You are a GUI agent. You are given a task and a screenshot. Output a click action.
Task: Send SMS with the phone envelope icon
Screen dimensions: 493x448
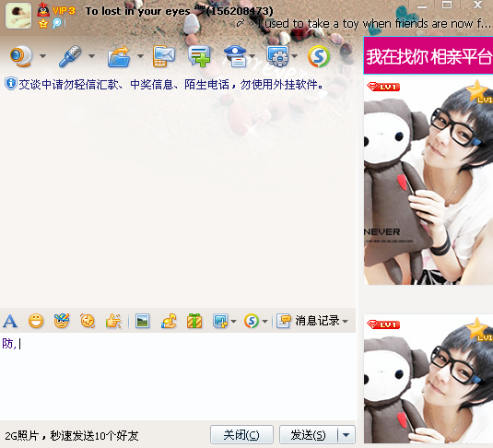(163, 56)
